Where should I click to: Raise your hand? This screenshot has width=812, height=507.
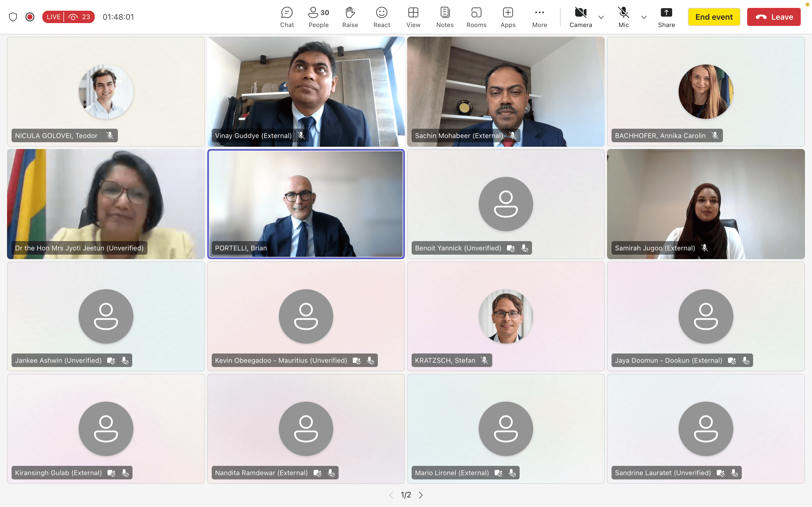coord(350,17)
